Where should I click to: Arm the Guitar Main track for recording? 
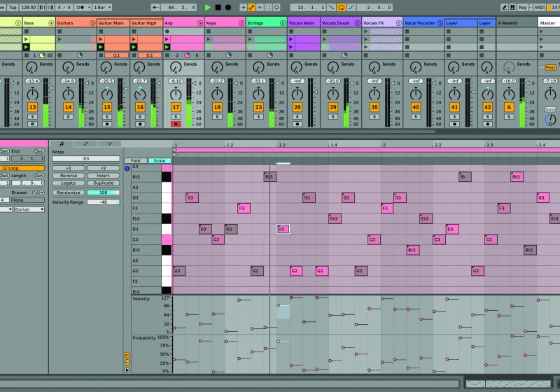[107, 124]
